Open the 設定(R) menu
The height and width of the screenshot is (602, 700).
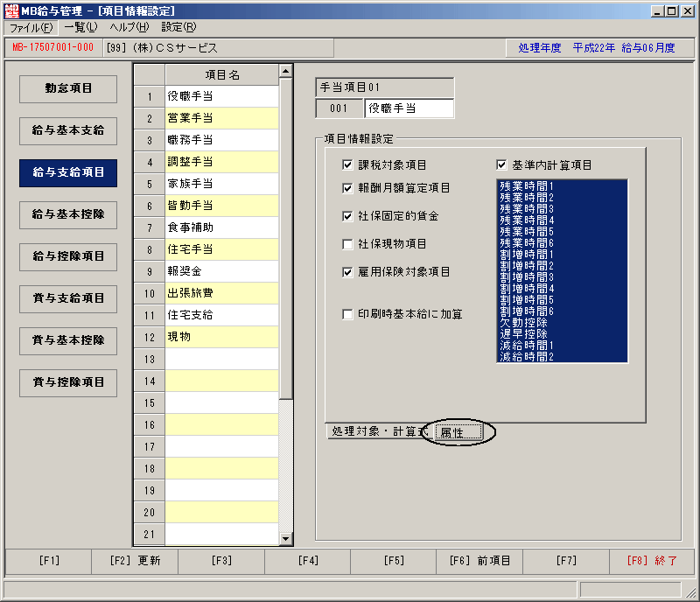(178, 27)
